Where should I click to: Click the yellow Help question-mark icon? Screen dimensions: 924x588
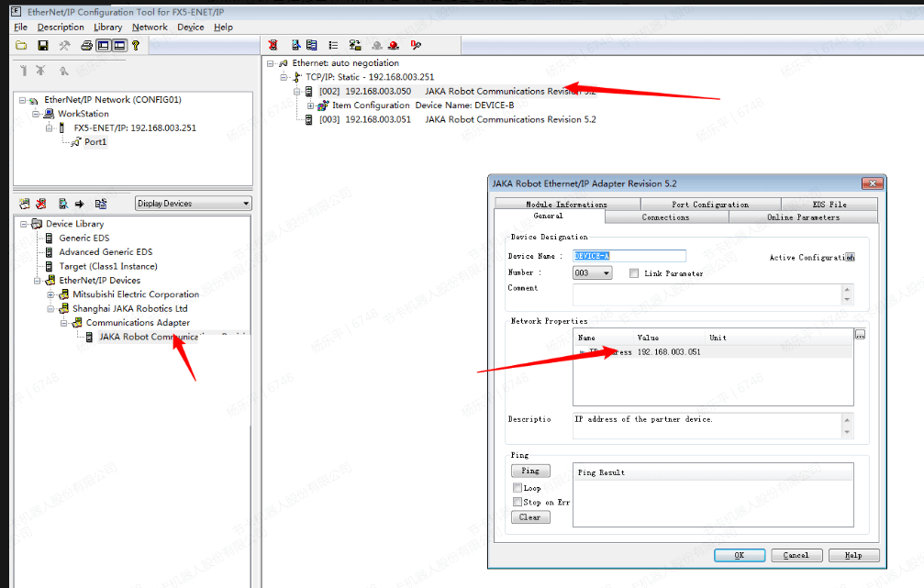coord(136,45)
